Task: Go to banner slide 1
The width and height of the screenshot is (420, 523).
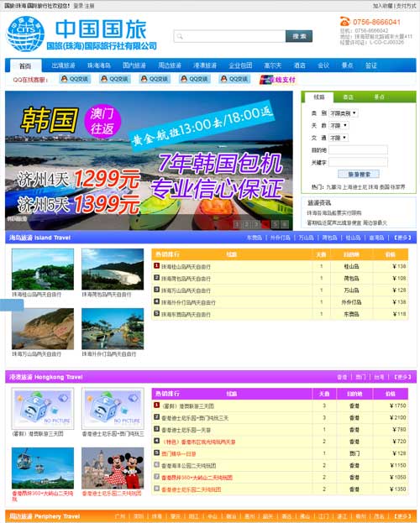Action: click(x=237, y=224)
